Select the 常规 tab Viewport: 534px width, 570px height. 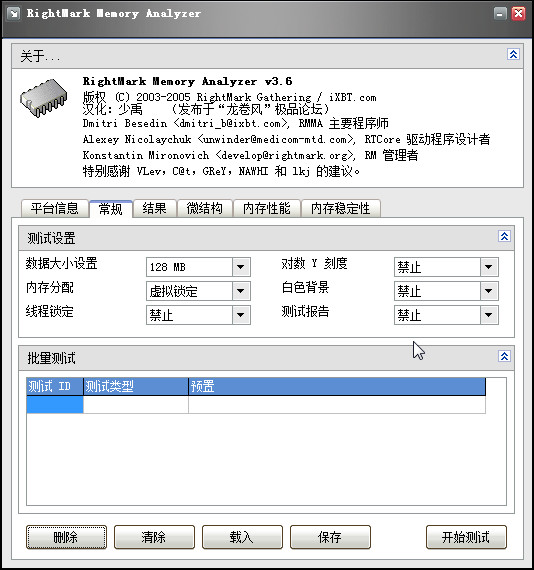(x=111, y=209)
